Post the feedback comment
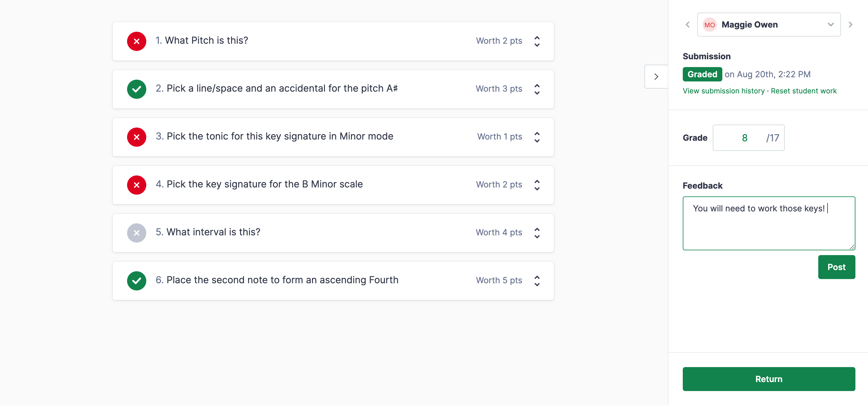The height and width of the screenshot is (409, 868). pos(836,267)
